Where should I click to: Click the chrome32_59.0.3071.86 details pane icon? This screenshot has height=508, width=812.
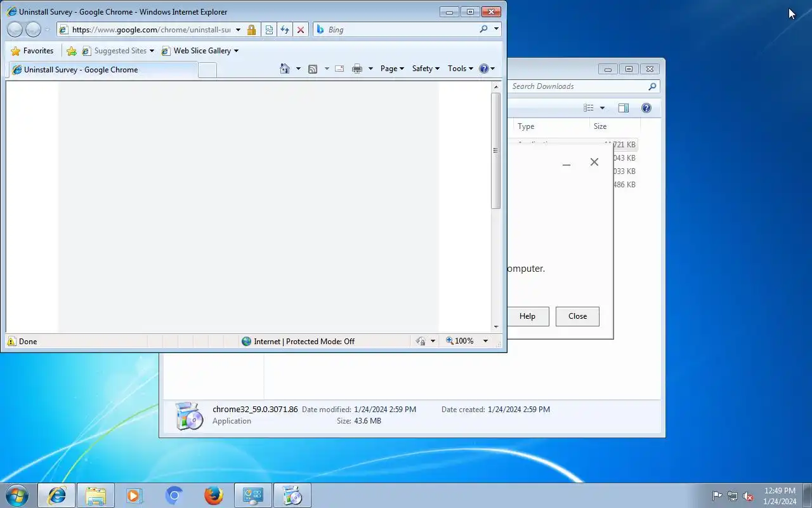click(189, 416)
